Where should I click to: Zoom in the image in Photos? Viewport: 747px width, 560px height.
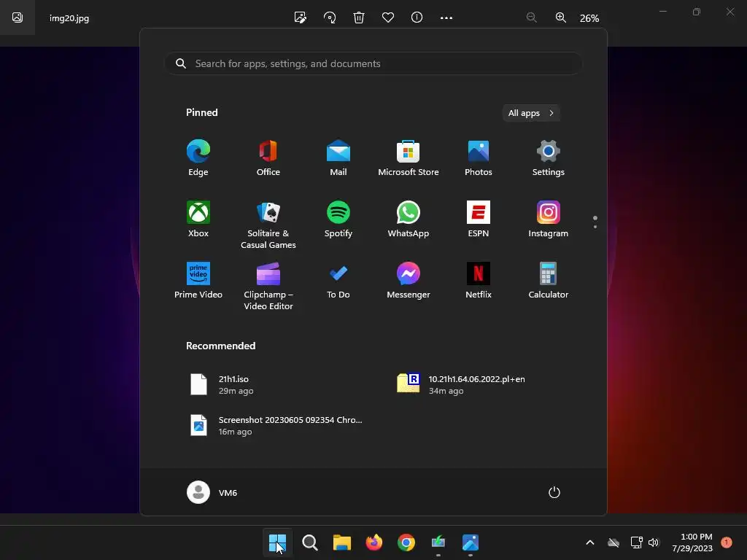tap(561, 17)
